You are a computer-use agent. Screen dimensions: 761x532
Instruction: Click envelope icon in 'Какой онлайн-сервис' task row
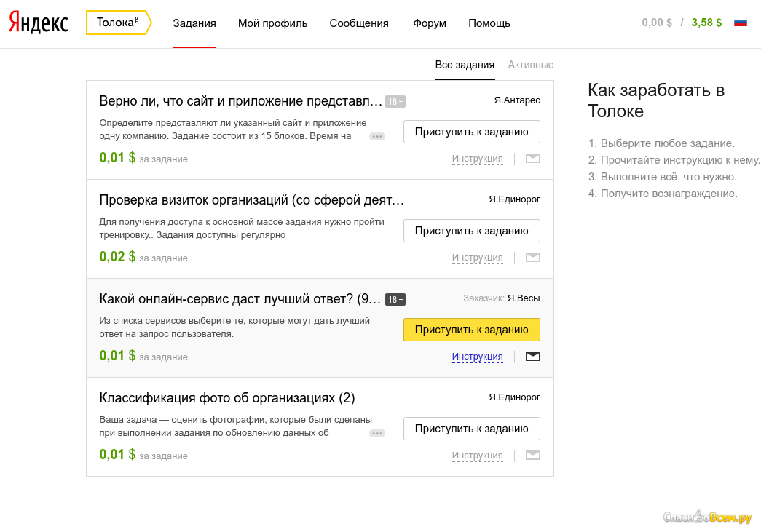533,356
